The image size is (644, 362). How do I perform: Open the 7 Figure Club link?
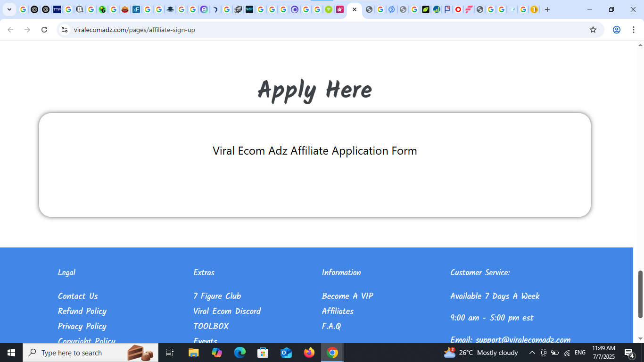pyautogui.click(x=217, y=296)
